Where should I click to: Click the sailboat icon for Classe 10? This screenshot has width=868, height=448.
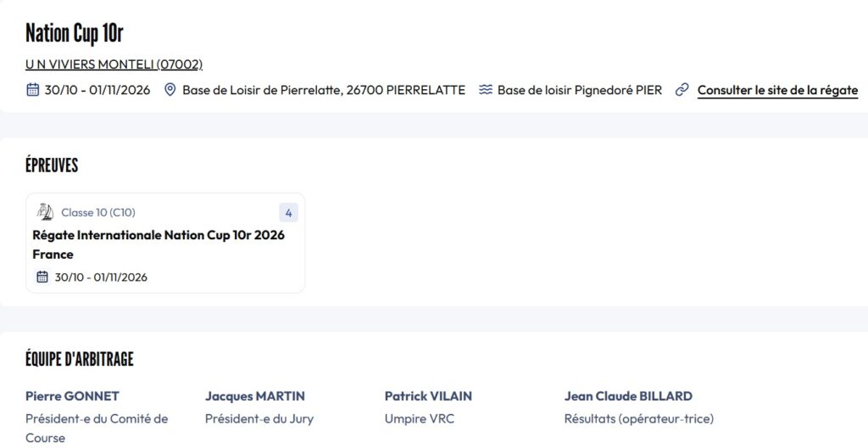[x=45, y=212]
